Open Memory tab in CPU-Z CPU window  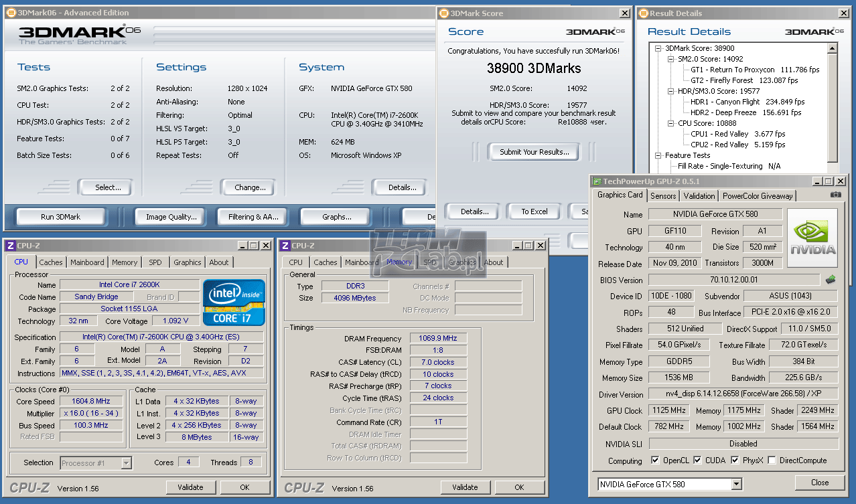(x=125, y=262)
